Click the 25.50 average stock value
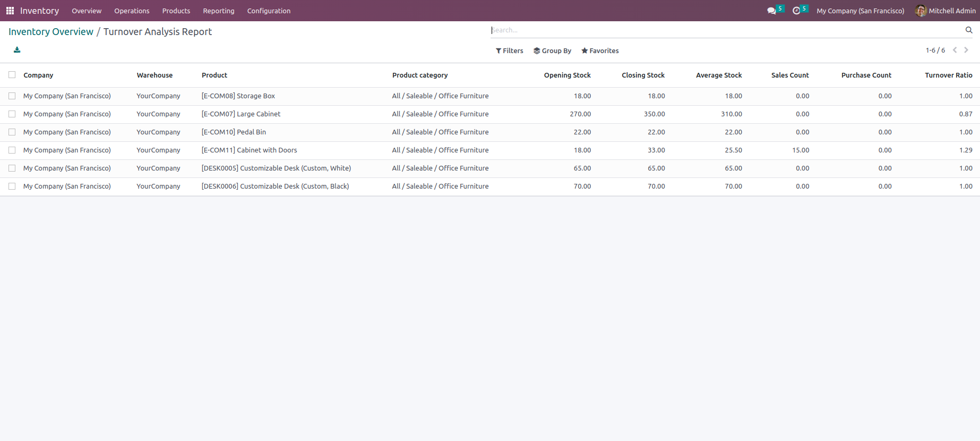Viewport: 980px width, 441px height. click(734, 150)
